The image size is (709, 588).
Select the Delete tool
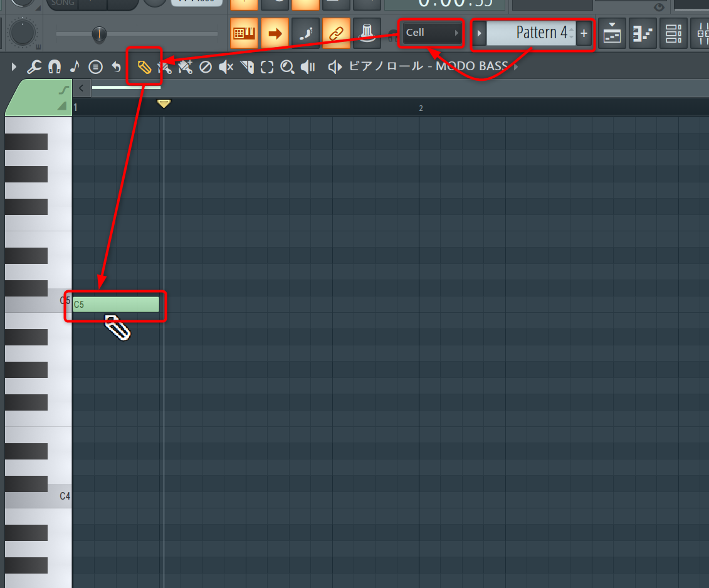click(206, 66)
